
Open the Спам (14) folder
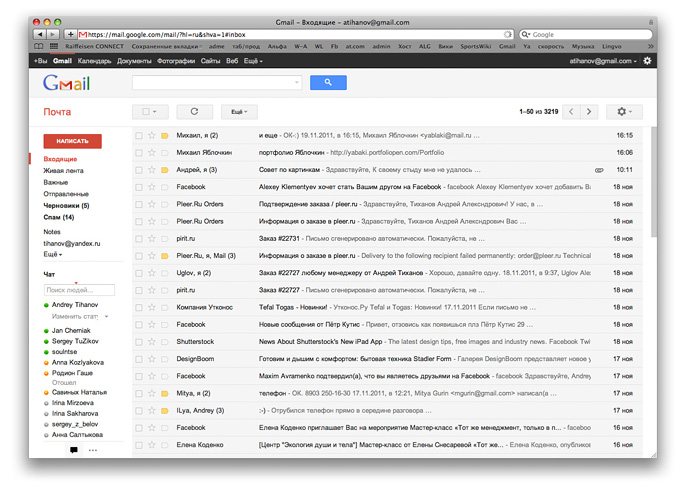click(59, 217)
